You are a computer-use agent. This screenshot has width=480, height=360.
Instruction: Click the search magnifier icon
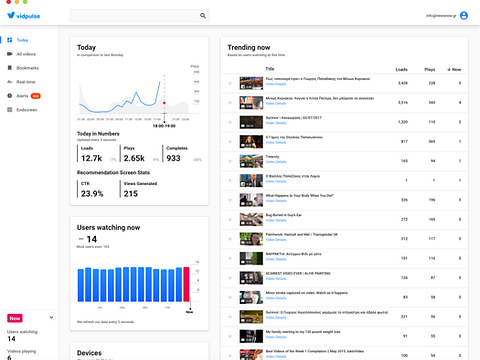203,16
